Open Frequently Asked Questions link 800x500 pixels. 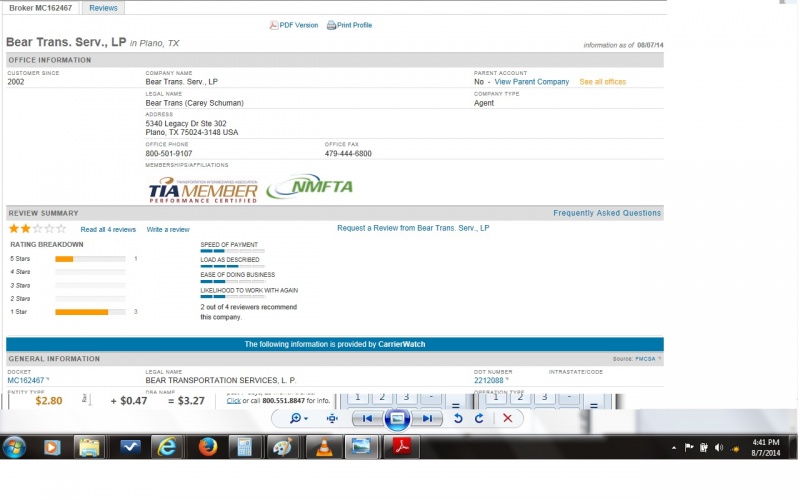pyautogui.click(x=607, y=213)
